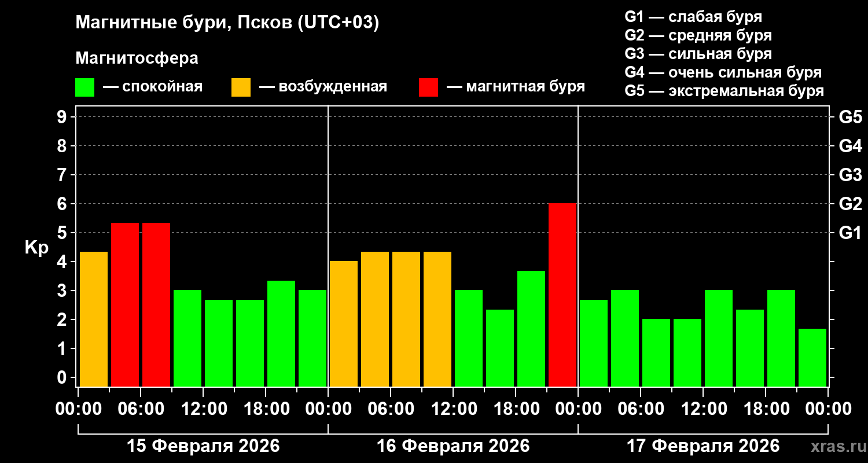
Task: Select the 16 Feb 18:00–21:00 green bar
Action: (531, 328)
